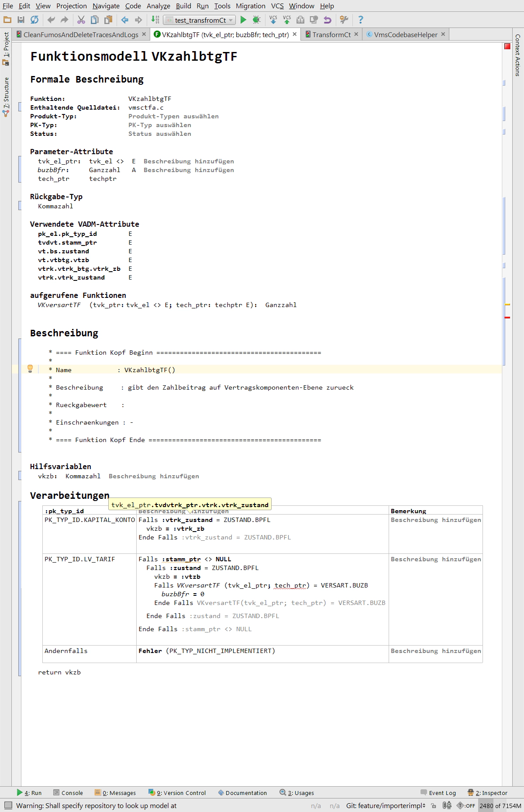Click yellow warning stripe marker on scrollbar
This screenshot has width=524, height=812.
click(x=507, y=304)
